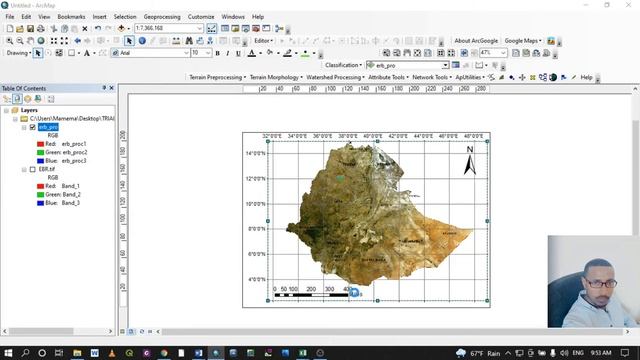Open the Classification menu
Viewport: 640px width, 360px height.
[344, 65]
